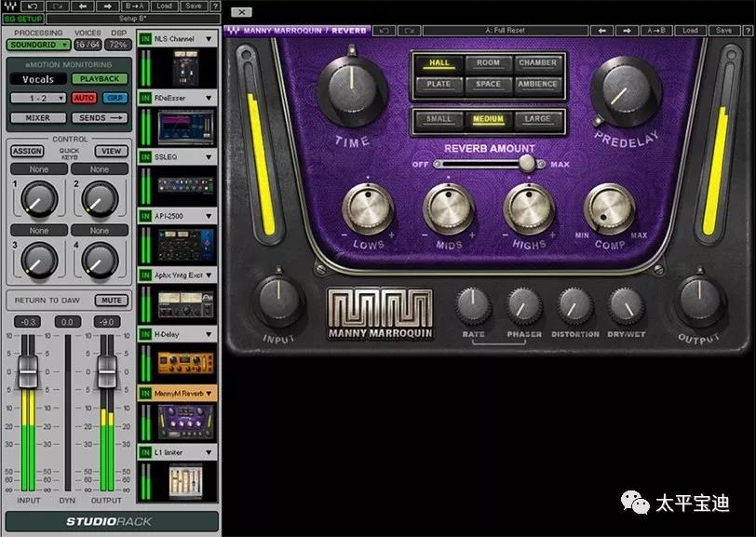
Task: Select the HALL reverb type
Action: tap(439, 63)
